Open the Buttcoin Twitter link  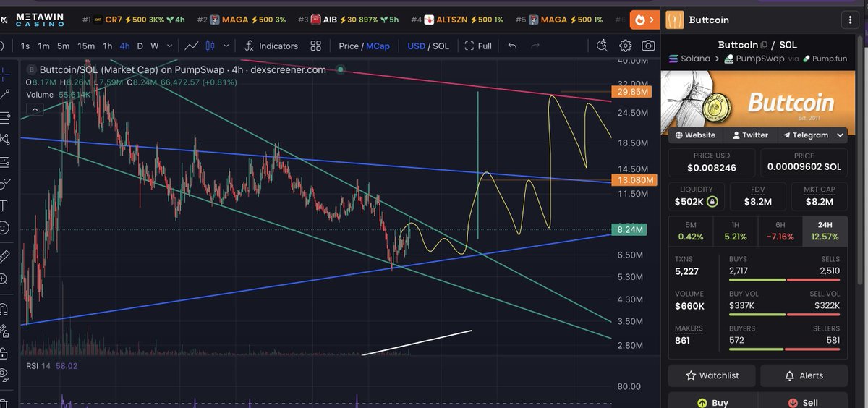pos(750,135)
